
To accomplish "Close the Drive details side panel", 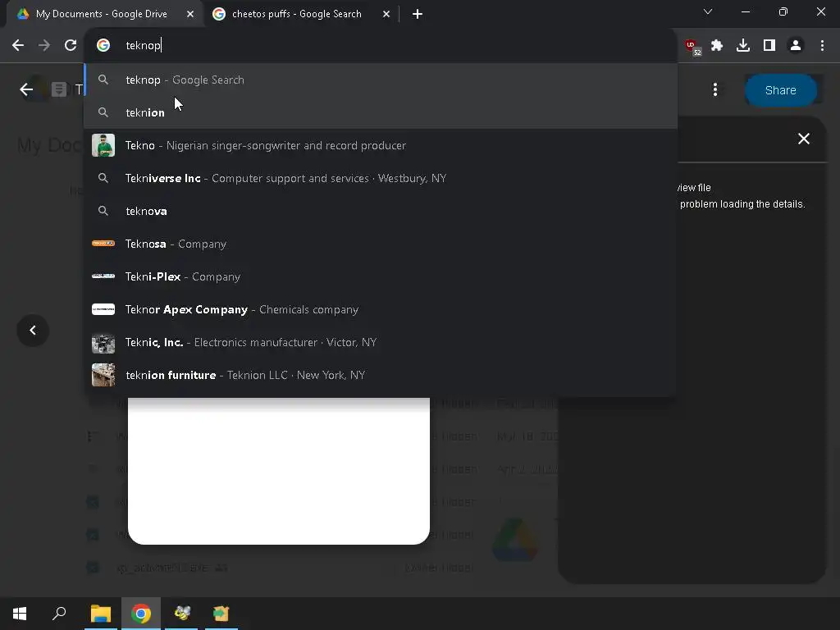I will point(804,139).
